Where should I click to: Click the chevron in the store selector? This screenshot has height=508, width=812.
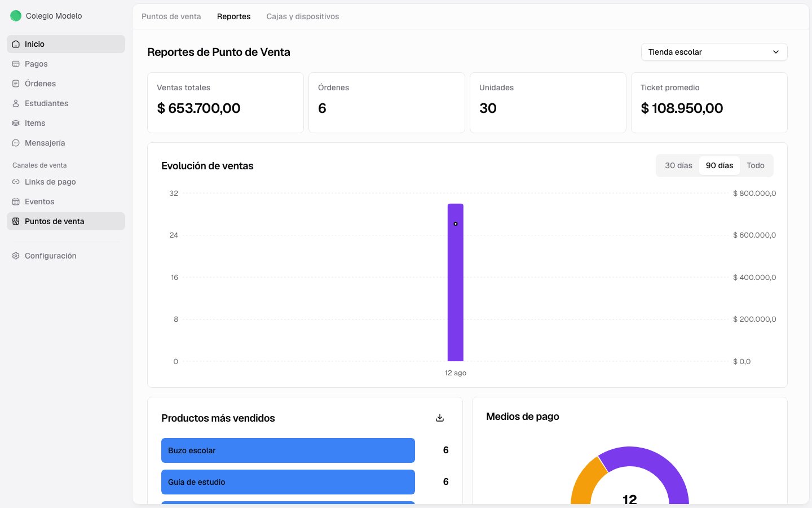pyautogui.click(x=776, y=52)
